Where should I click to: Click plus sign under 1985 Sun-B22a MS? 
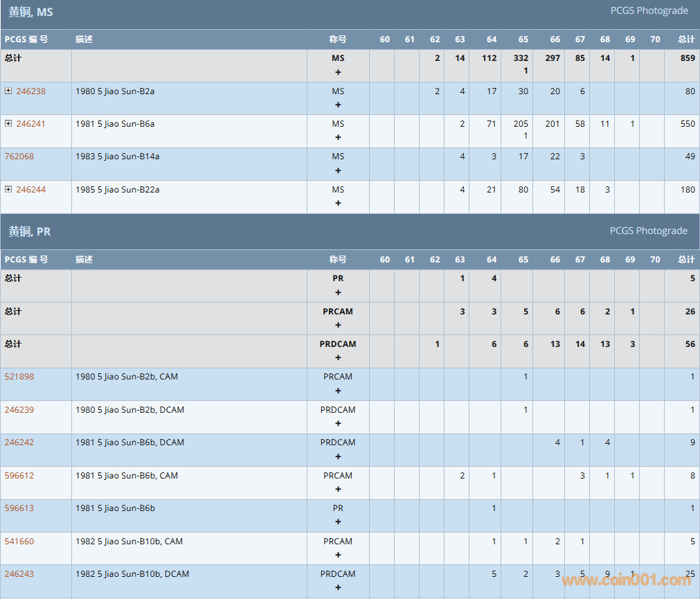pyautogui.click(x=338, y=204)
